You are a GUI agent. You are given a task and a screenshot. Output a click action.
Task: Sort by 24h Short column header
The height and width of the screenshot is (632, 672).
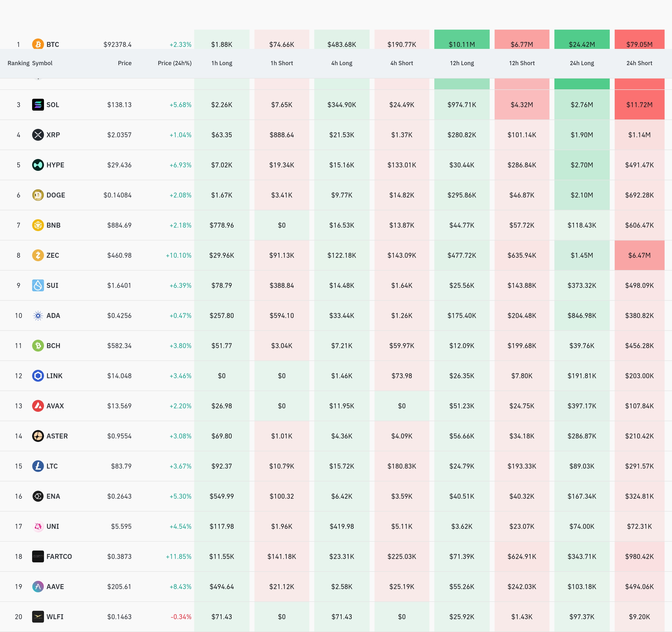pyautogui.click(x=639, y=63)
